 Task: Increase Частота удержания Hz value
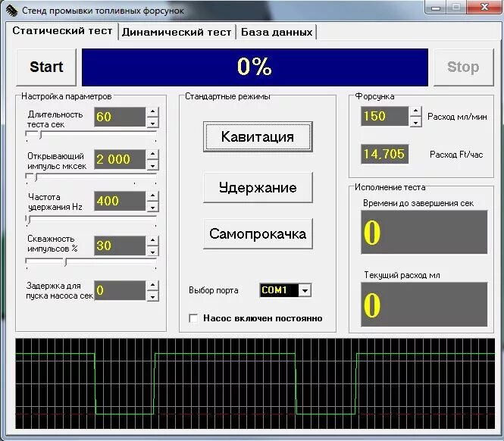(x=152, y=196)
